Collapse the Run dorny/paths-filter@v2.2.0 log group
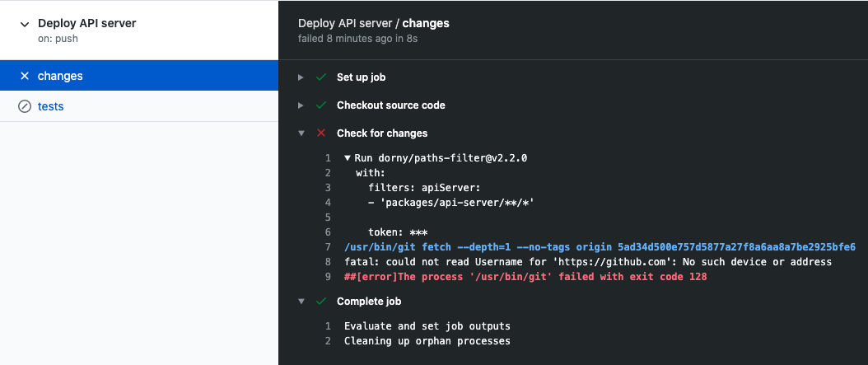This screenshot has height=365, width=868. coord(348,158)
